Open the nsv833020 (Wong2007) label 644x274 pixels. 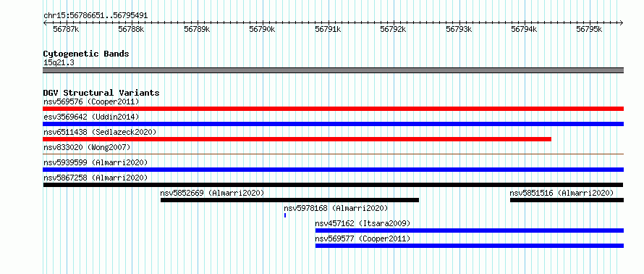87,147
